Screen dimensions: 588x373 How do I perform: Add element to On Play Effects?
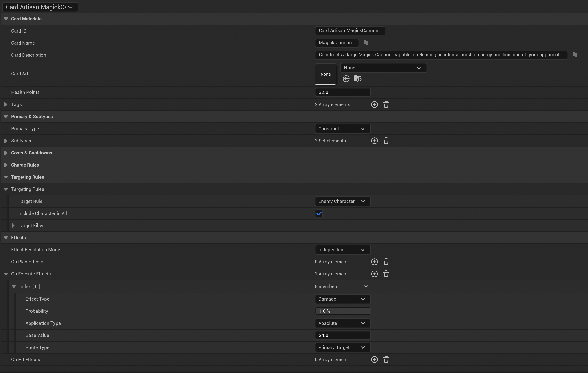click(374, 262)
